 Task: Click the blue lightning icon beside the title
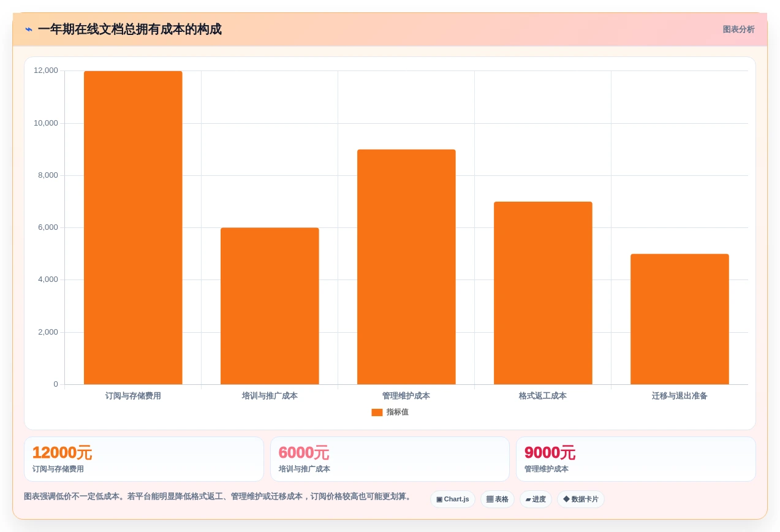pos(29,29)
